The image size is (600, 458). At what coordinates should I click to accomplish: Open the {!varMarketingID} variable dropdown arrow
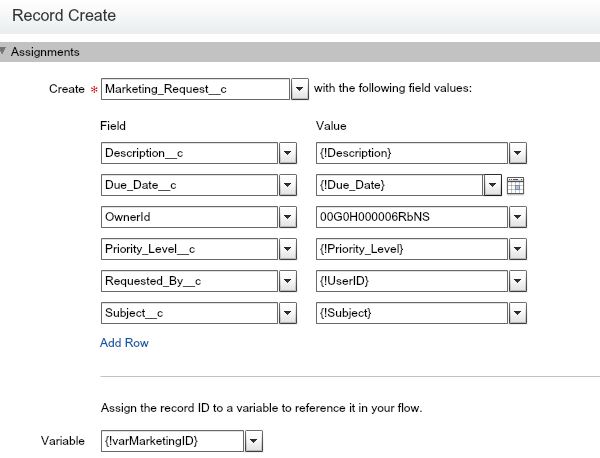(253, 440)
